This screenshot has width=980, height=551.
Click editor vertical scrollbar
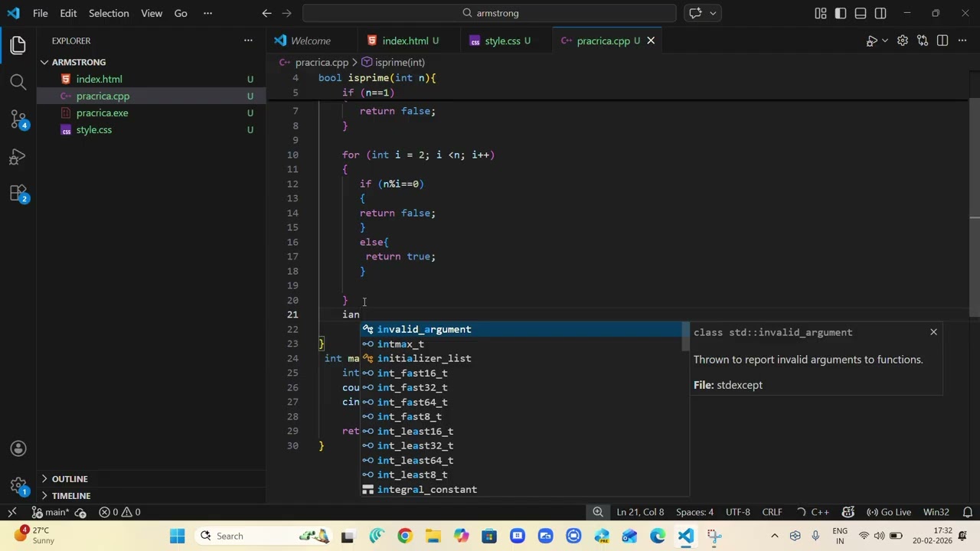click(974, 207)
